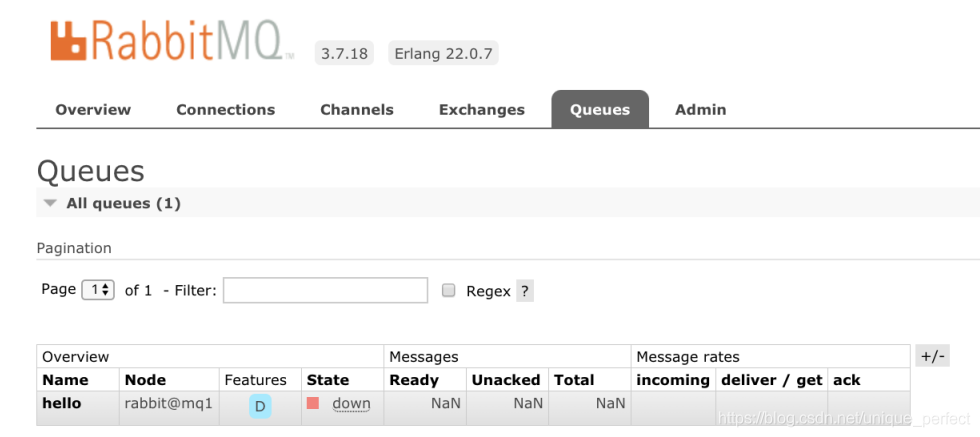Sort queues by State column
980x437 pixels.
328,380
